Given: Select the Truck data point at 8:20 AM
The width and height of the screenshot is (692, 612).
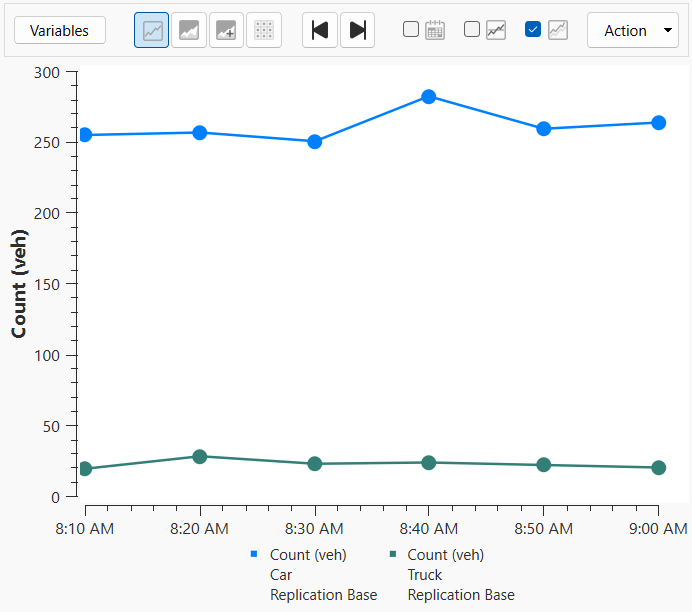Looking at the screenshot, I should (x=200, y=457).
